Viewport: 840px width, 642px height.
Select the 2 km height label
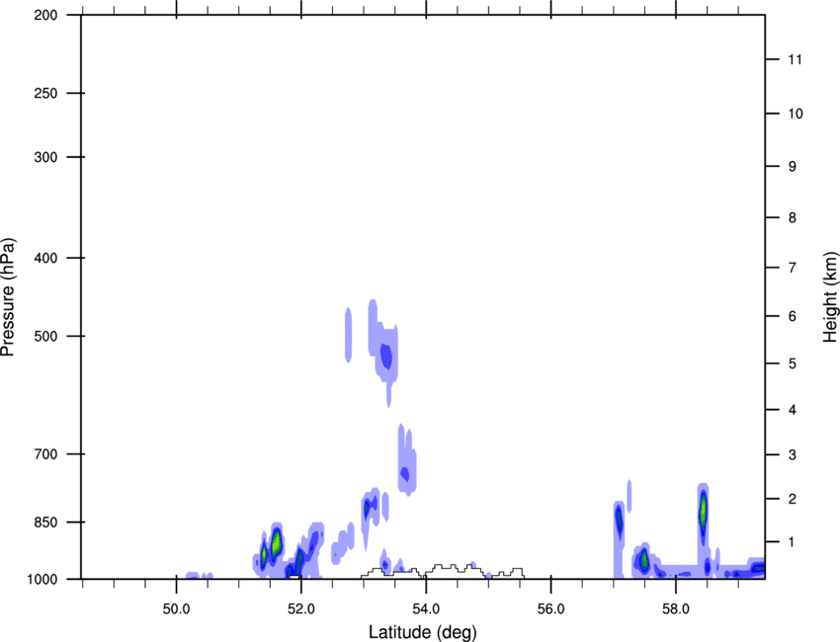(x=793, y=499)
